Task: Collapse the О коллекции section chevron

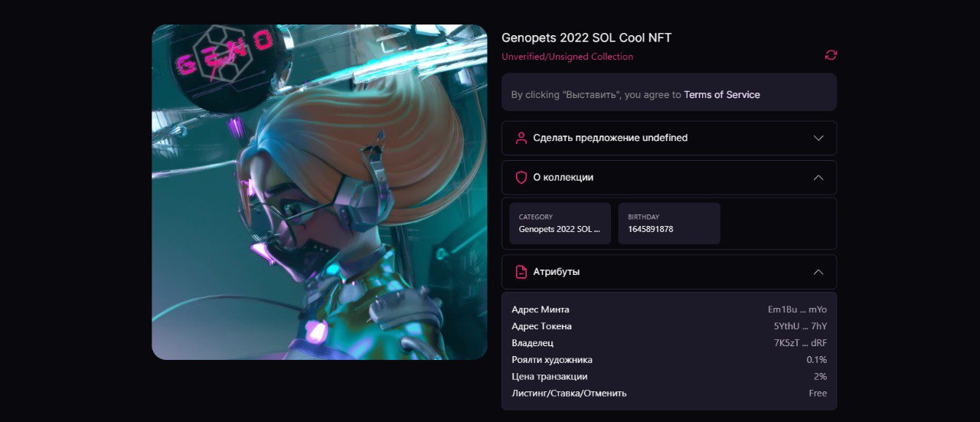Action: pos(818,178)
